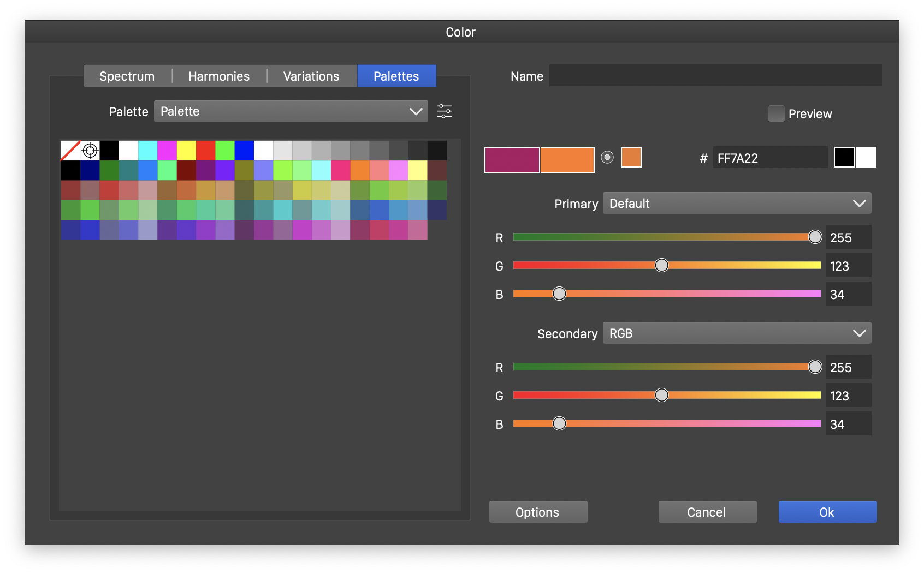Image resolution: width=924 pixels, height=574 pixels.
Task: Click the Options button
Action: [538, 512]
